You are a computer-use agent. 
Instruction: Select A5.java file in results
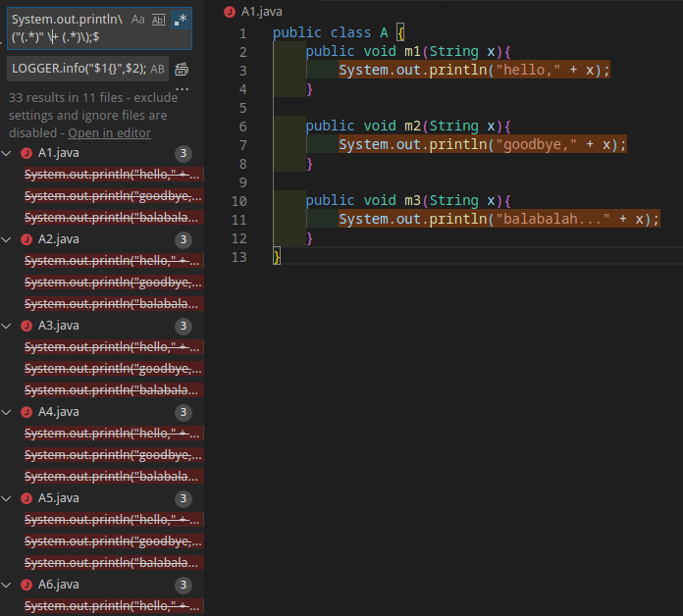pos(58,498)
